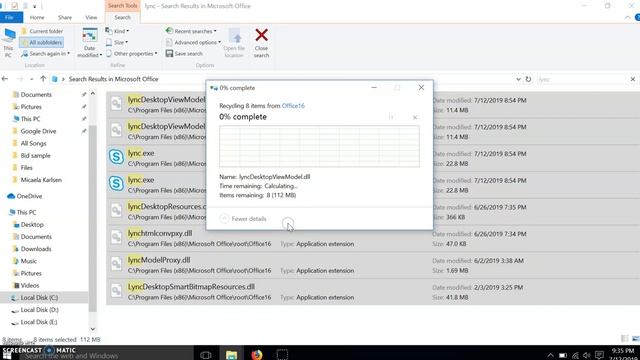The image size is (640, 360).
Task: Open the Kind filter dropdown
Action: tap(118, 31)
